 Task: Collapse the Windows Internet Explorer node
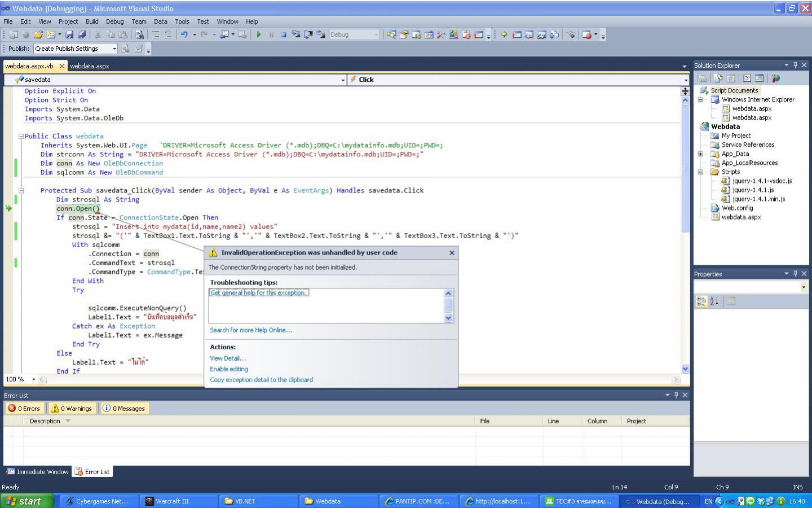tap(701, 100)
